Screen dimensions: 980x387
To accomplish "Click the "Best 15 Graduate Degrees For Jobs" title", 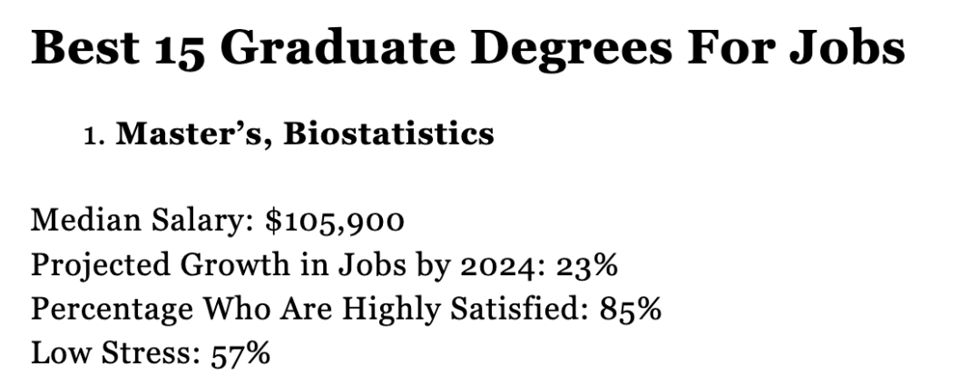I will point(468,49).
